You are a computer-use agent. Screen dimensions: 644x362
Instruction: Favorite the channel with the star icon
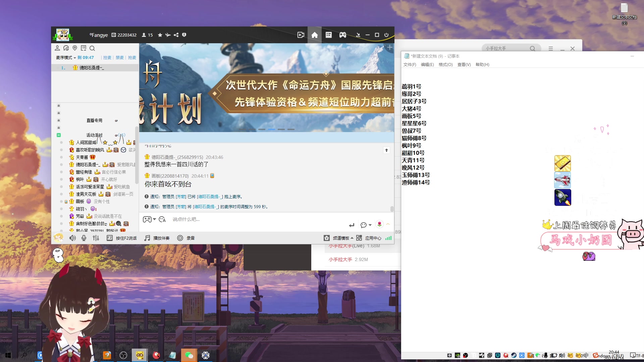click(160, 35)
